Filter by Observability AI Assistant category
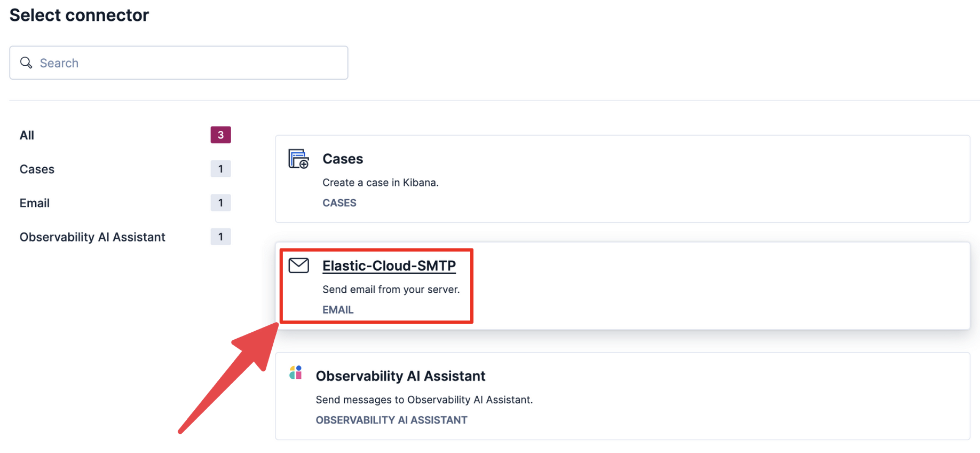This screenshot has height=453, width=980. coord(92,237)
